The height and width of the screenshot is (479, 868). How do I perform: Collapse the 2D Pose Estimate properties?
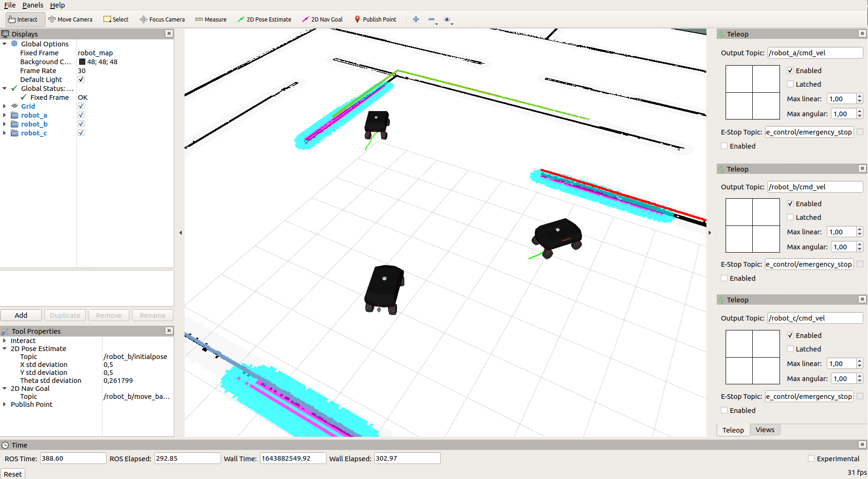5,349
